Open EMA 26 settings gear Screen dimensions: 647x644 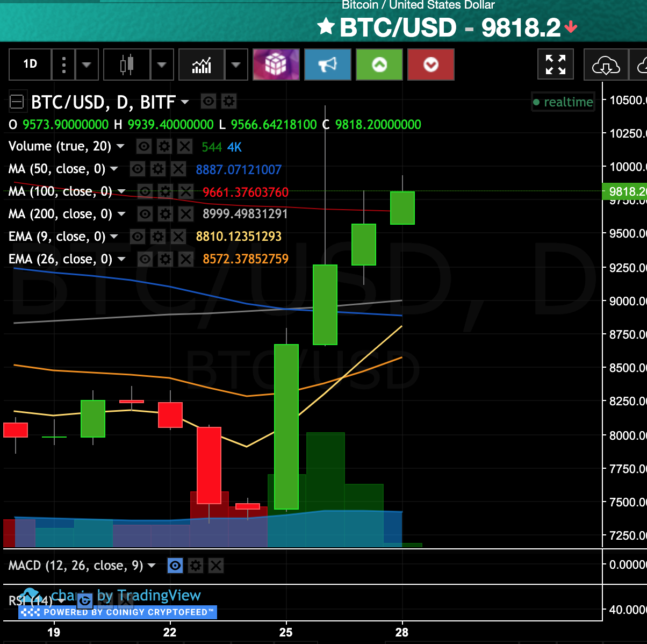[x=165, y=259]
